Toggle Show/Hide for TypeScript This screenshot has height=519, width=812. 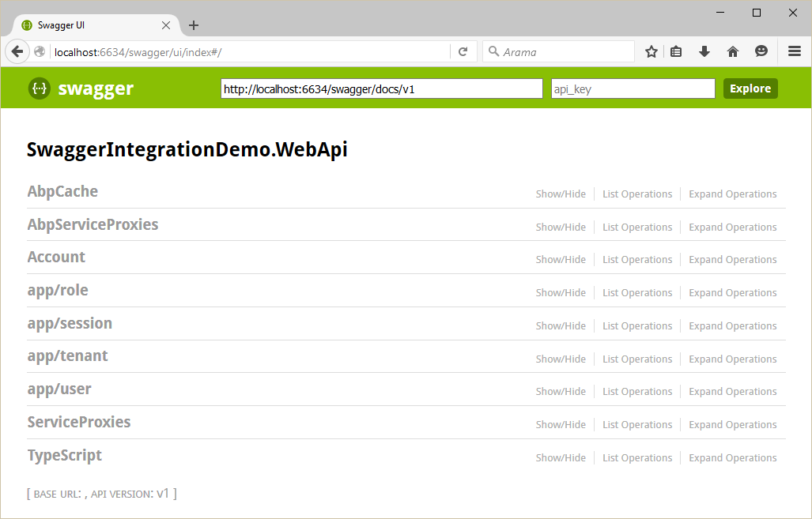pyautogui.click(x=561, y=458)
